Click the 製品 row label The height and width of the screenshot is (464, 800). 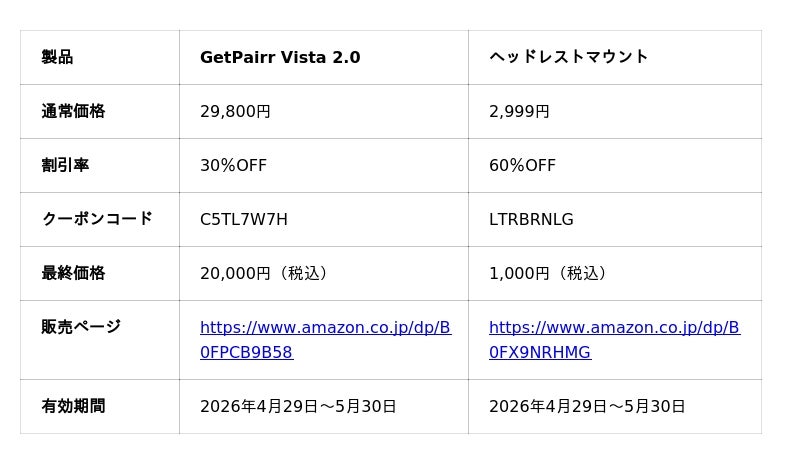click(x=57, y=57)
